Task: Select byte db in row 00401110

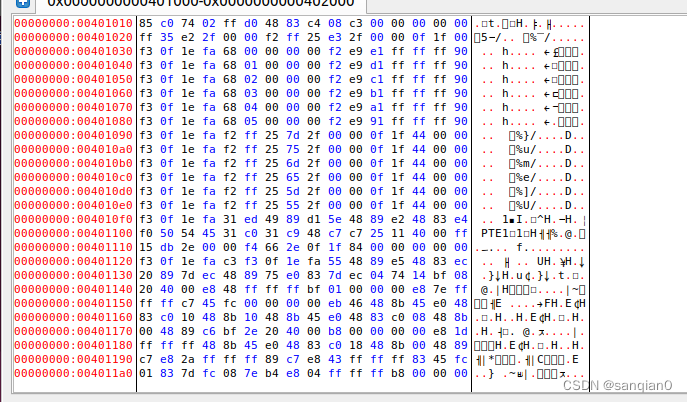Action: pyautogui.click(x=166, y=247)
